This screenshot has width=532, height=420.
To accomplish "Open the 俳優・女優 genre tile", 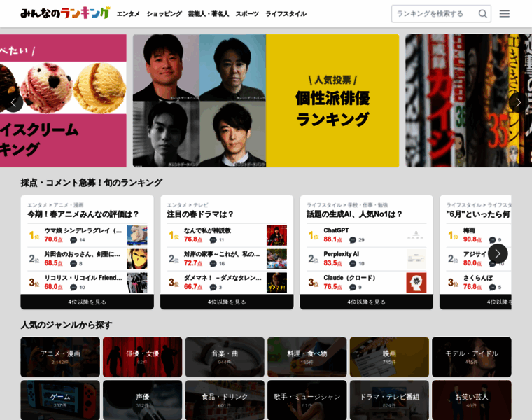I will point(143,357).
